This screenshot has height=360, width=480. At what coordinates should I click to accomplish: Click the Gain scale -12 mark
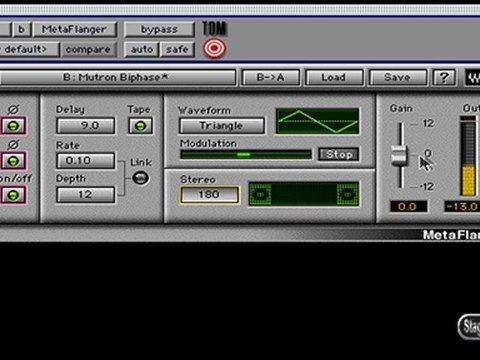point(426,187)
